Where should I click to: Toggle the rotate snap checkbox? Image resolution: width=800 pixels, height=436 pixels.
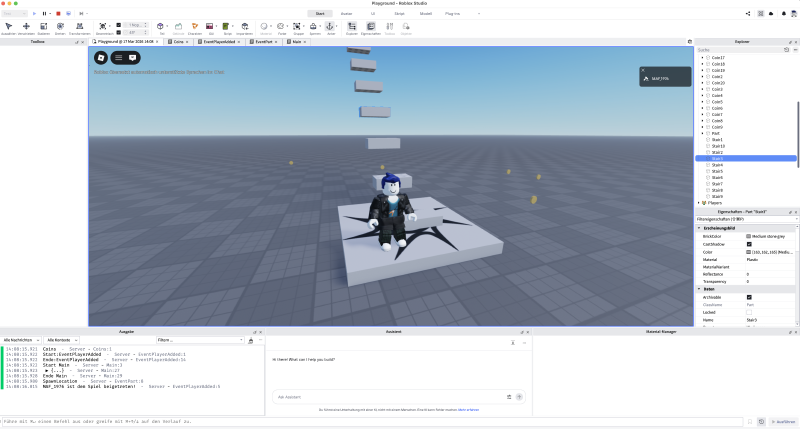coord(118,32)
